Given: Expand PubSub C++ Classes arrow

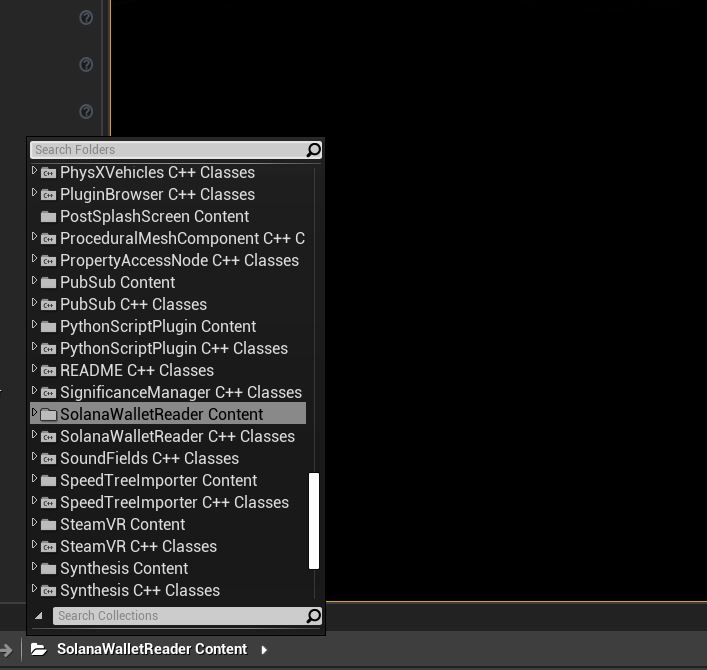Looking at the screenshot, I should click(34, 303).
